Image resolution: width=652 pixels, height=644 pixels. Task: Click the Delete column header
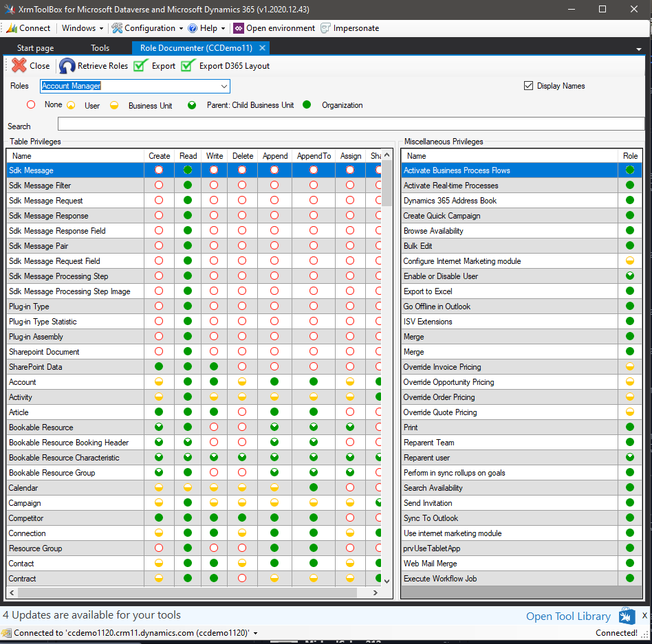[242, 156]
